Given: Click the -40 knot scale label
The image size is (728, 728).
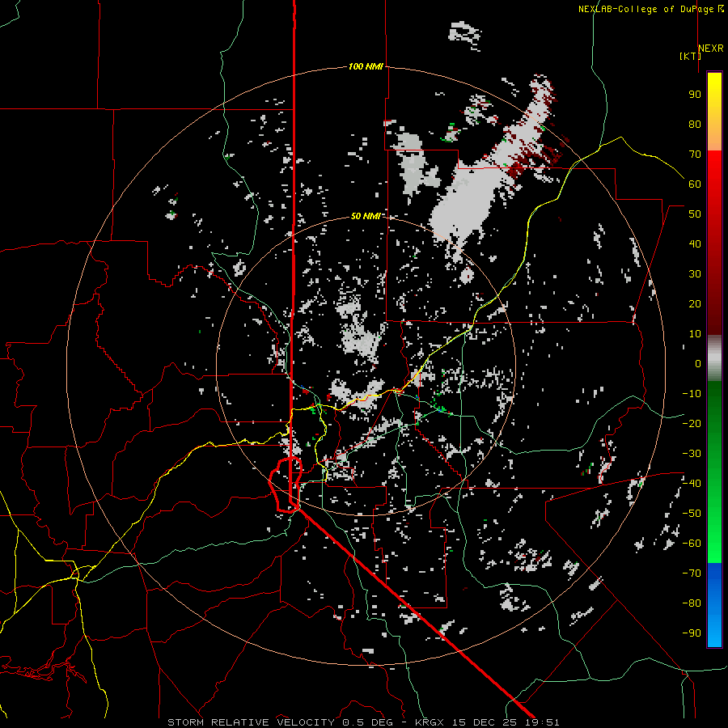Looking at the screenshot, I should coord(692,484).
